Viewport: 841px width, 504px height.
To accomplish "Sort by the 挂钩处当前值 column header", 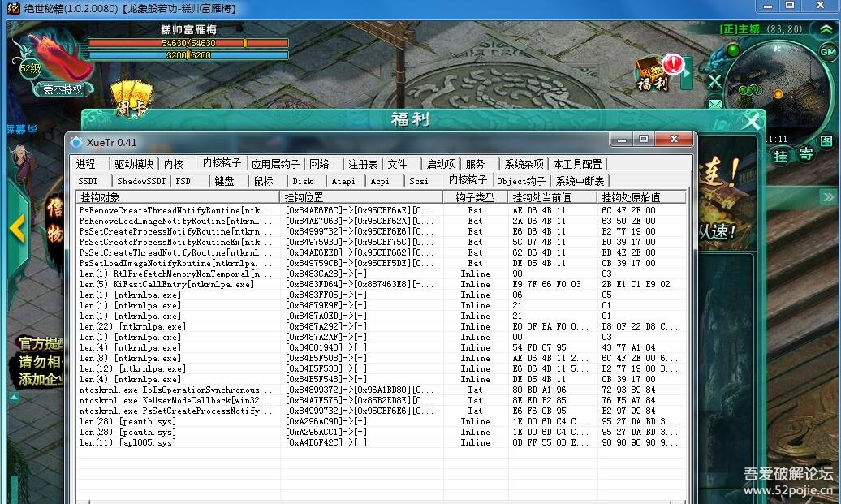I will click(x=553, y=197).
